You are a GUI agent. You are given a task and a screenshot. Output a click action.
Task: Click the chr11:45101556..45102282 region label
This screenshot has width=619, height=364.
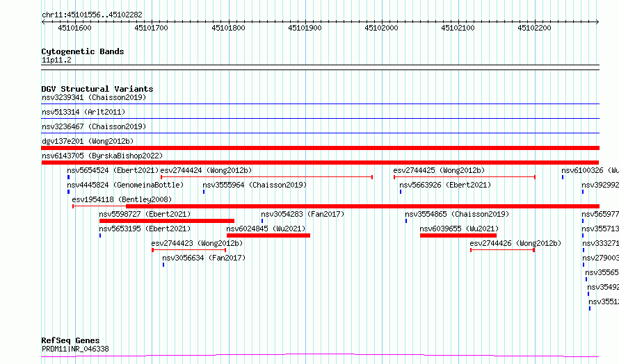click(92, 15)
